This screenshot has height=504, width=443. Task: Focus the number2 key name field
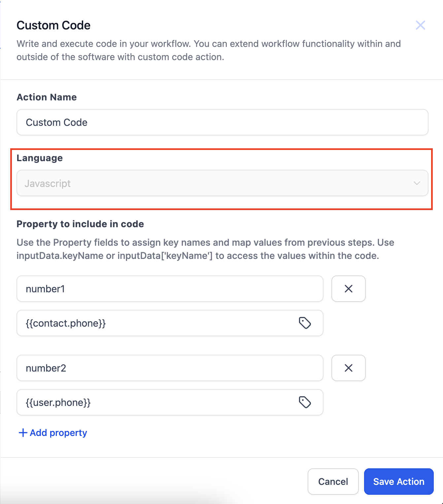pyautogui.click(x=170, y=368)
